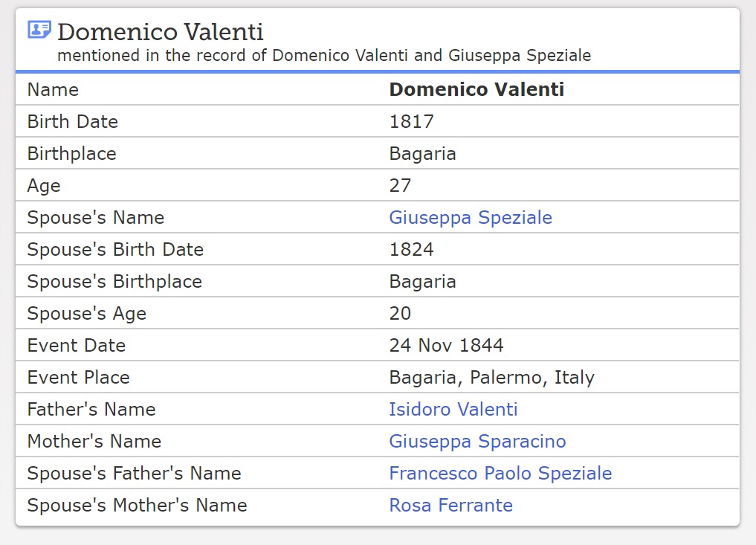Screen dimensions: 756x545
Task: Click the Domenico Valenti heading title
Action: [x=161, y=32]
